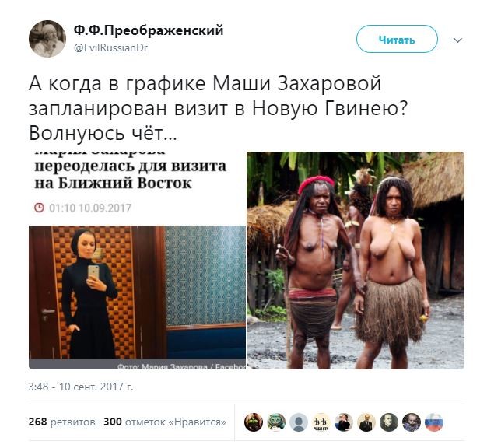Click the Читать follow button

[x=397, y=39]
